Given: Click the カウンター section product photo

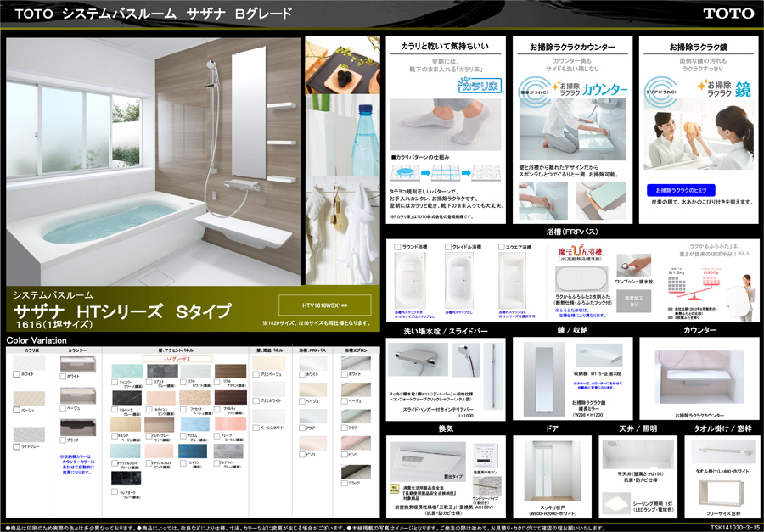Looking at the screenshot, I should (x=699, y=377).
